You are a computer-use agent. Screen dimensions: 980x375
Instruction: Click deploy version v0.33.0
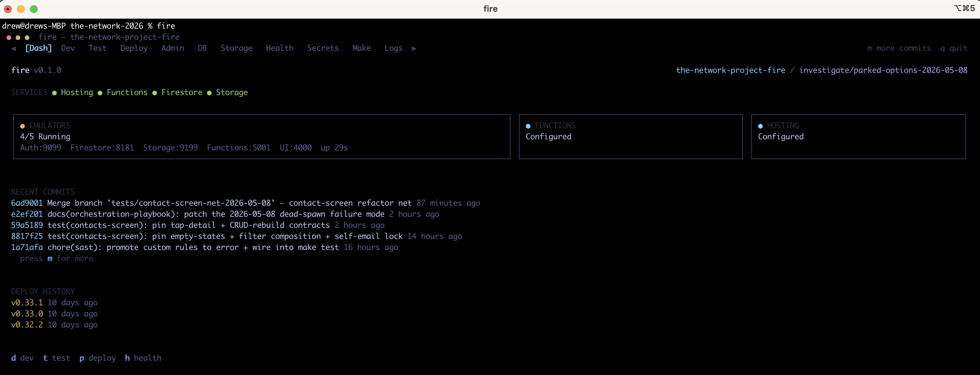[27, 313]
